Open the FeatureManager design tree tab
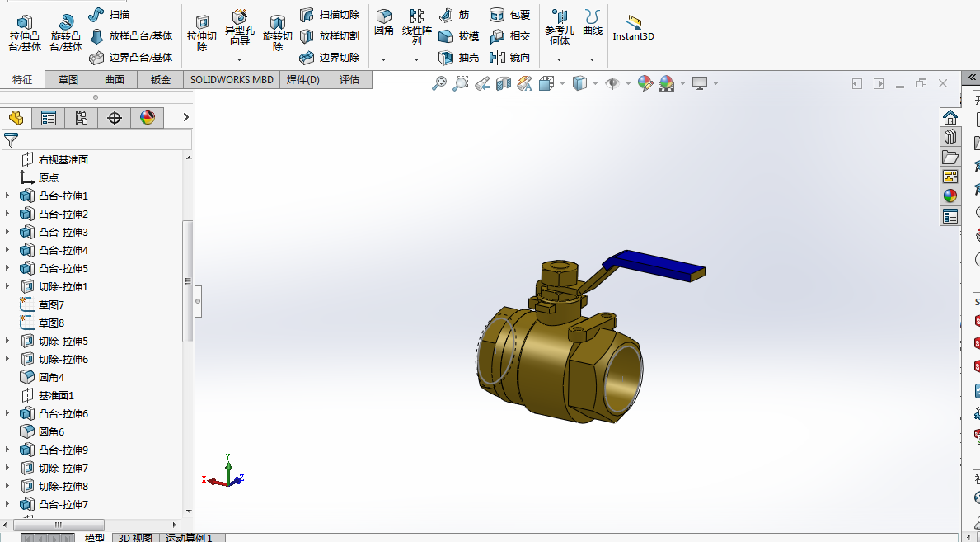Screen dimensions: 980x542 click(x=16, y=118)
